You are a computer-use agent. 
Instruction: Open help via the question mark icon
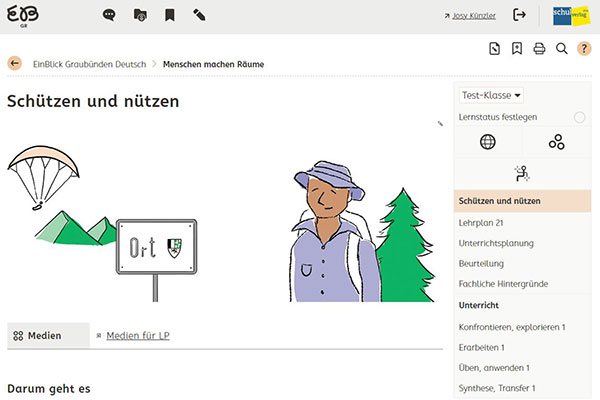[585, 48]
